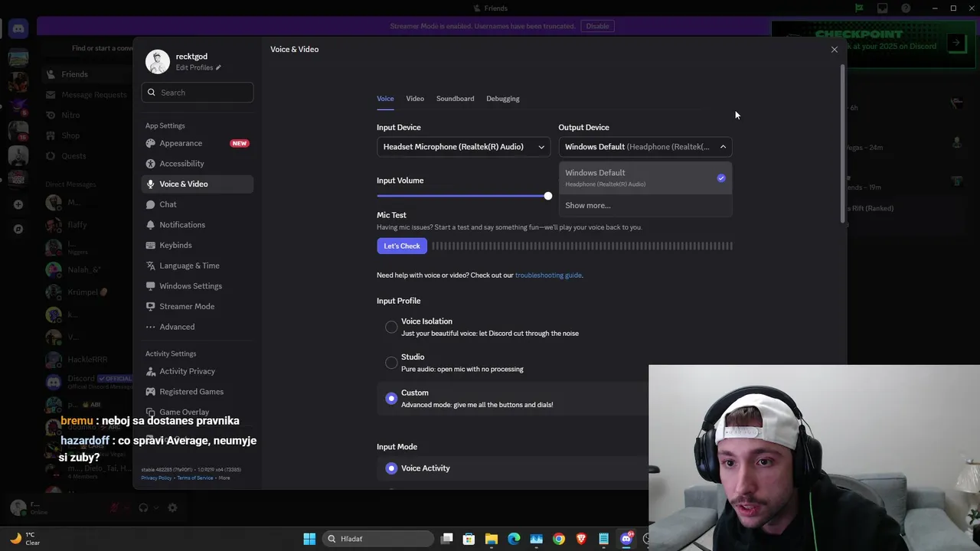
Task: Open Microsoft Edge from taskbar
Action: click(x=514, y=539)
